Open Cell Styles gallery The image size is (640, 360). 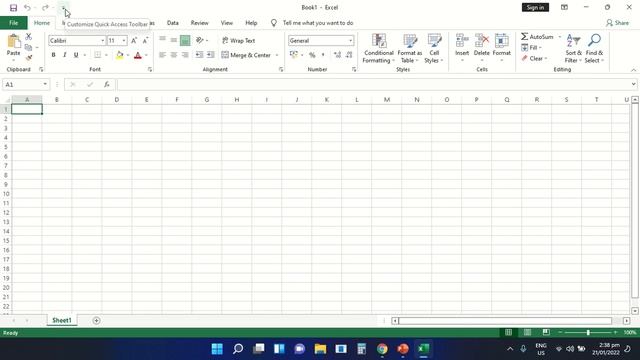tap(434, 48)
